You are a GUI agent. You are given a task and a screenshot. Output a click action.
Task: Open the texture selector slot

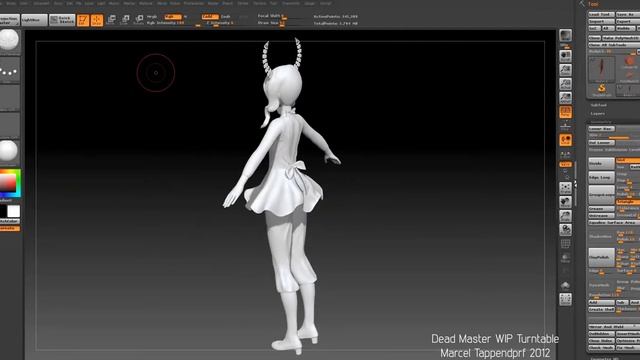click(x=9, y=124)
